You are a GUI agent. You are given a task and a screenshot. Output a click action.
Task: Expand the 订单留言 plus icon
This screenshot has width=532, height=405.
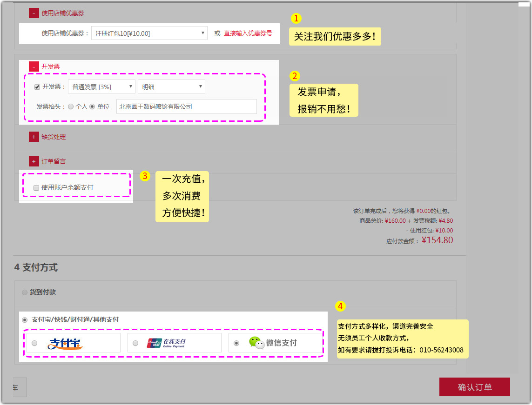(x=34, y=161)
